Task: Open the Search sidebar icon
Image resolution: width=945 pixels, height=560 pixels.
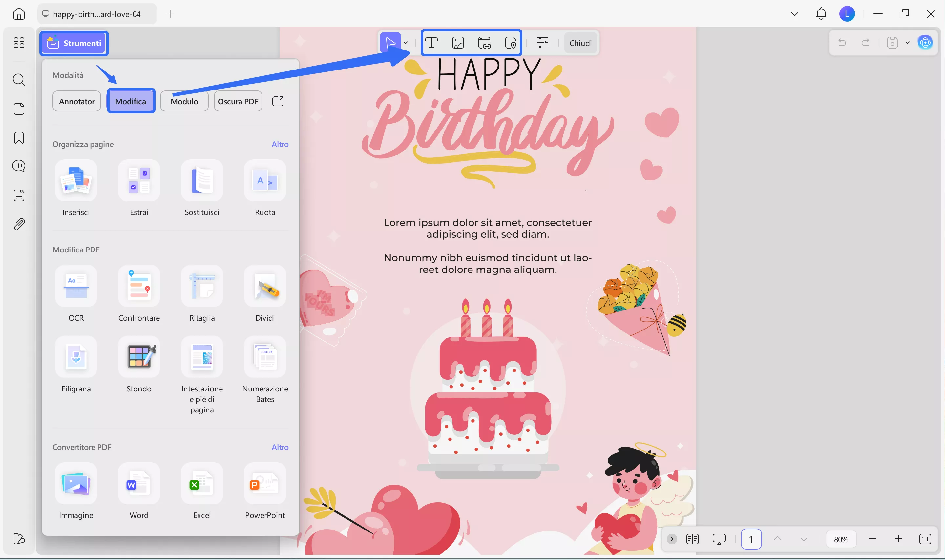Action: point(18,80)
